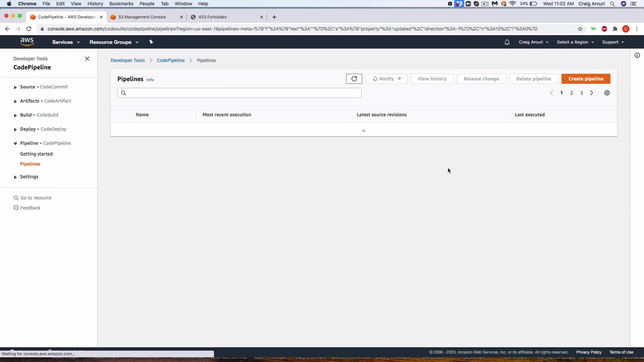Close the 403 Forbidden tab

click(261, 17)
